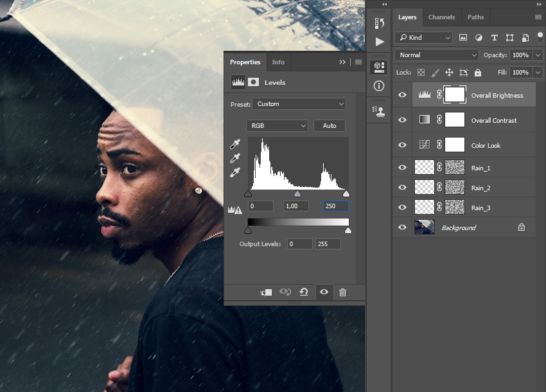Collapse the icon dock with double arrows

[384, 4]
